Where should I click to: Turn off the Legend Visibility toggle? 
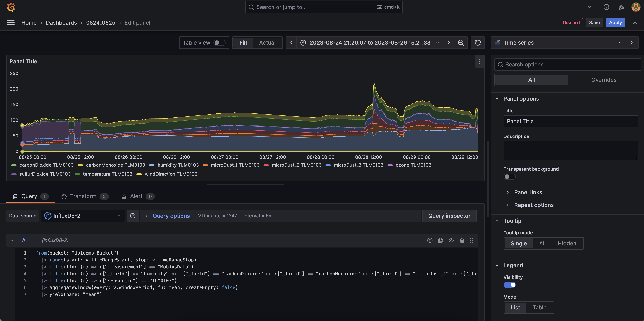coord(509,285)
